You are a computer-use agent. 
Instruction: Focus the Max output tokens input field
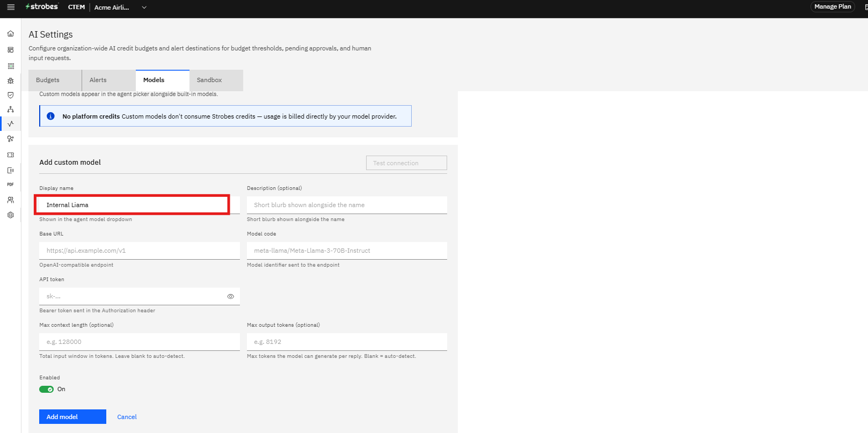347,342
